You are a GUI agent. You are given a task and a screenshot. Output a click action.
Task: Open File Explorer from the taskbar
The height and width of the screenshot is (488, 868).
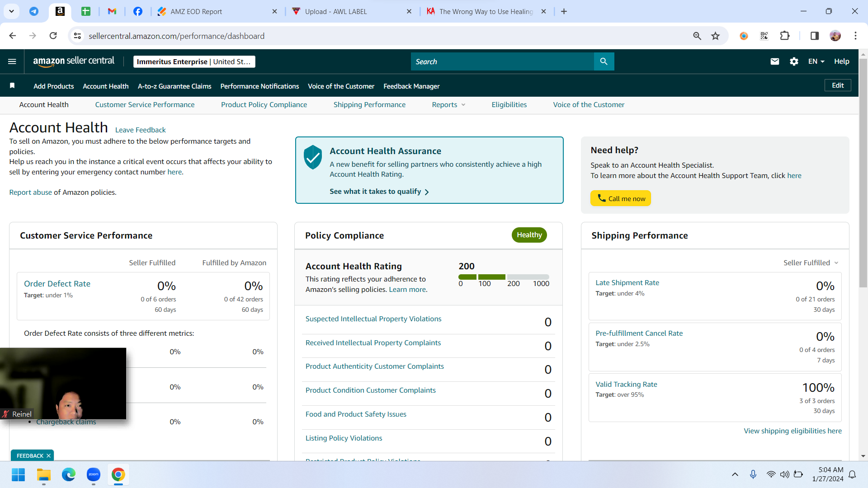click(x=43, y=474)
